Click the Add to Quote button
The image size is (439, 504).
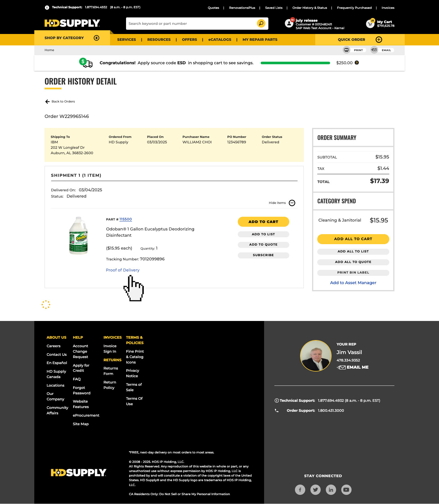coord(264,245)
